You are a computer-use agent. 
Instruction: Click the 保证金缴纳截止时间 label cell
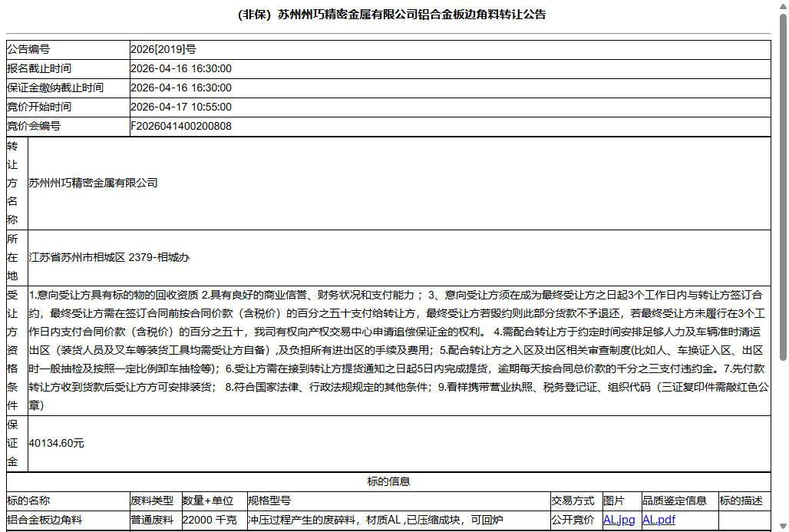click(x=68, y=88)
